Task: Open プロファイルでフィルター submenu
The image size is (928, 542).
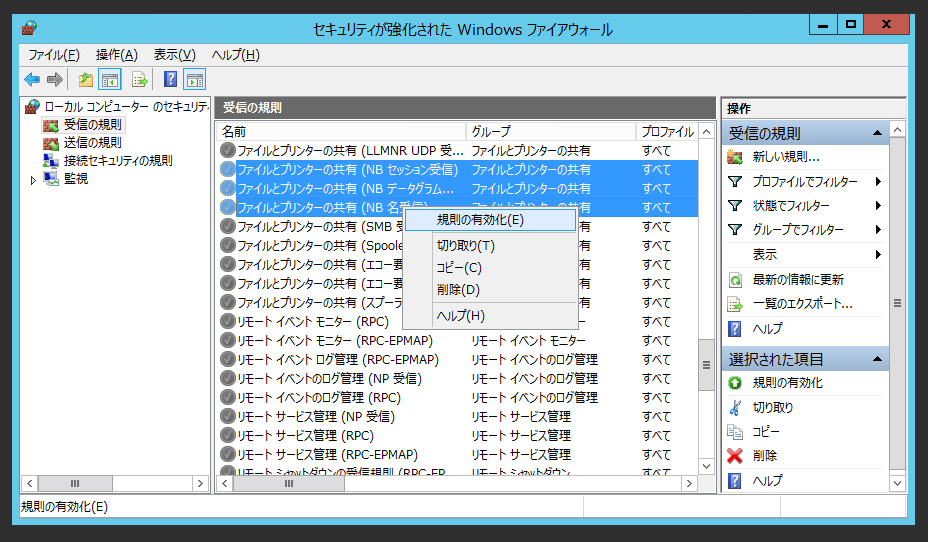Action: point(805,182)
